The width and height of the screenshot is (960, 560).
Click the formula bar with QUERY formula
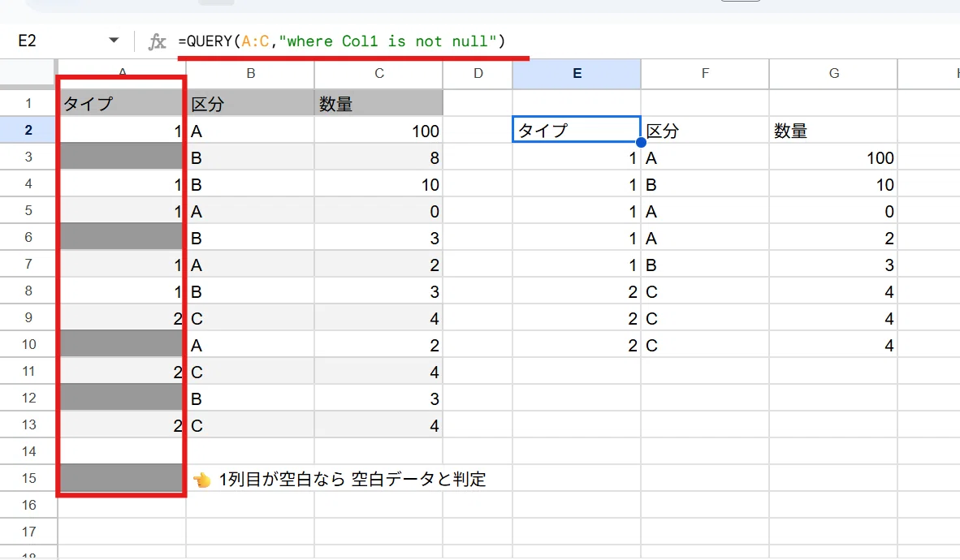(x=342, y=41)
